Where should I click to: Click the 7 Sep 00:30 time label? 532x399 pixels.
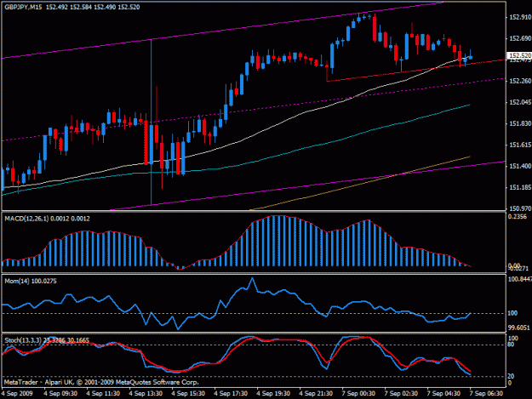[x=358, y=393]
